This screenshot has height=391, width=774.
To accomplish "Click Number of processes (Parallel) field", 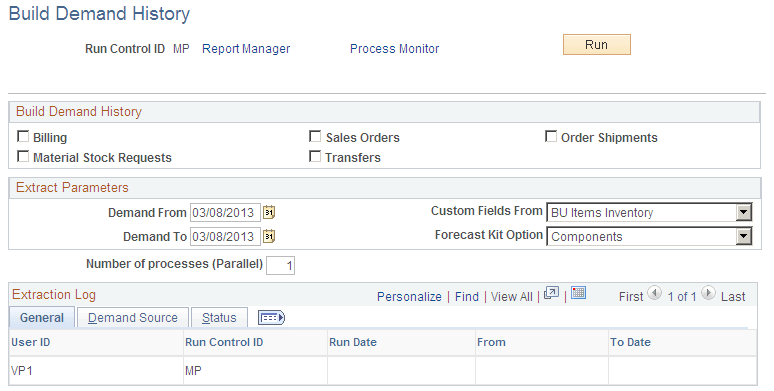I will tap(280, 266).
